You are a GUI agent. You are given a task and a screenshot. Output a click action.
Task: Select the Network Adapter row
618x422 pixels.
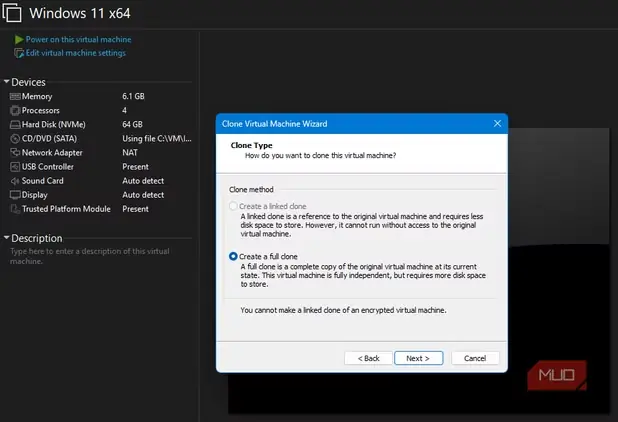coord(101,152)
